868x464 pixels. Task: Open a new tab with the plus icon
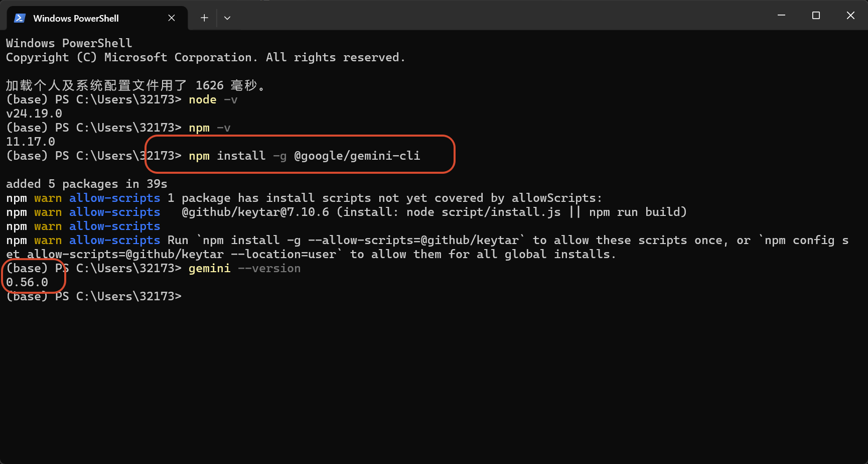[x=204, y=18]
